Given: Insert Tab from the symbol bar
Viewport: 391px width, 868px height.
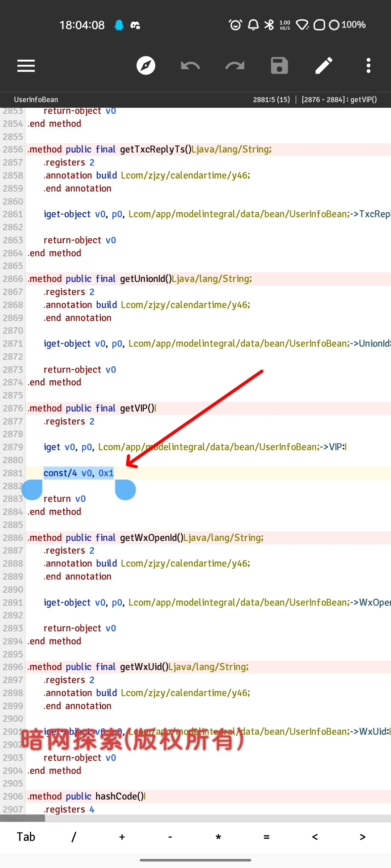Looking at the screenshot, I should coord(26,837).
